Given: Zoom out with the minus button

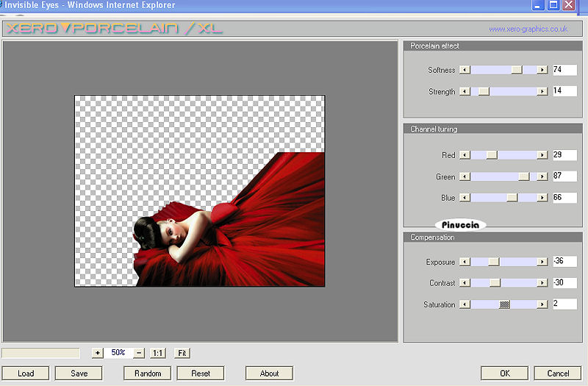Looking at the screenshot, I should 139,353.
